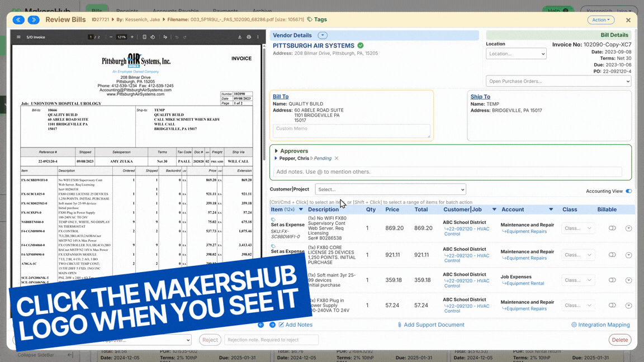Click the redo icon in PDF toolbar
This screenshot has height=362, width=644.
185,37
